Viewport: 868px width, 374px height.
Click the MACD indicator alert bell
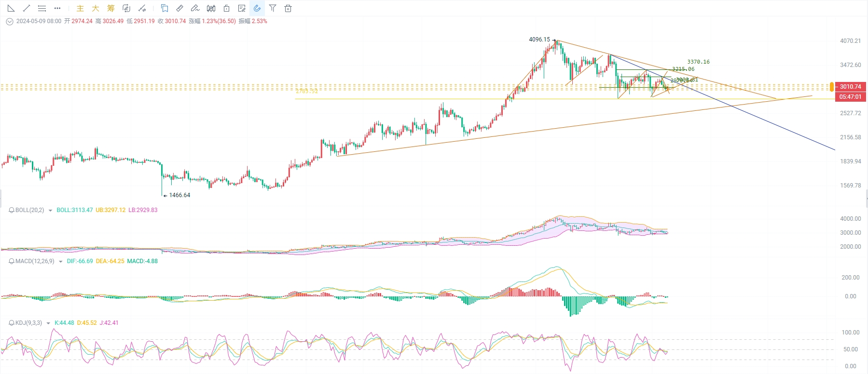(12, 261)
